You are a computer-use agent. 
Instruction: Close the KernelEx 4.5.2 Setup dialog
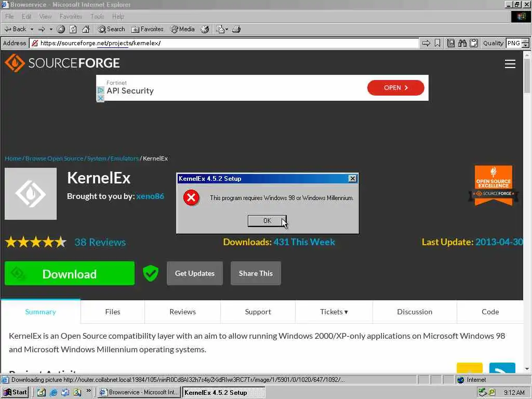click(353, 179)
